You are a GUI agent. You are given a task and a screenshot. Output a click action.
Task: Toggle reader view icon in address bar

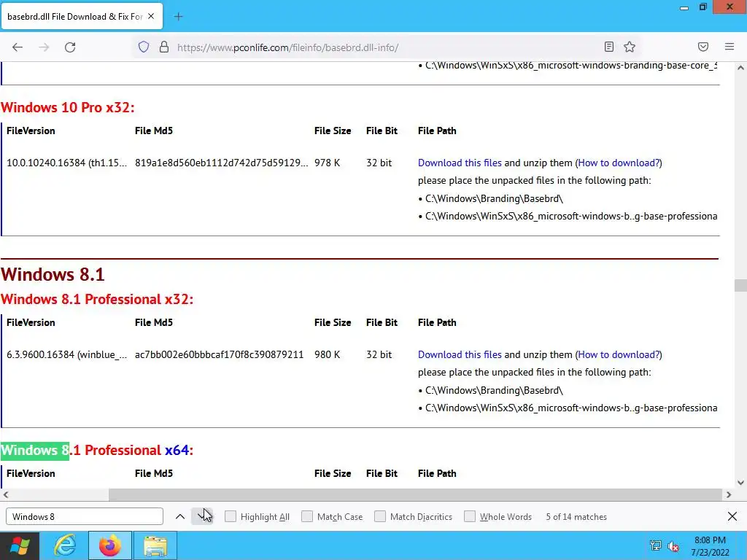click(x=609, y=47)
